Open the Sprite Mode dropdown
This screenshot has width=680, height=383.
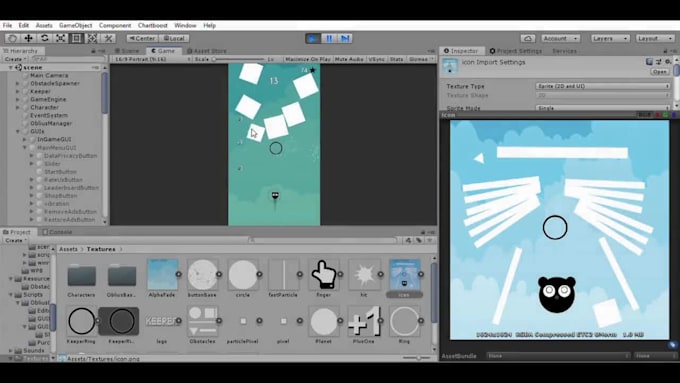click(603, 108)
